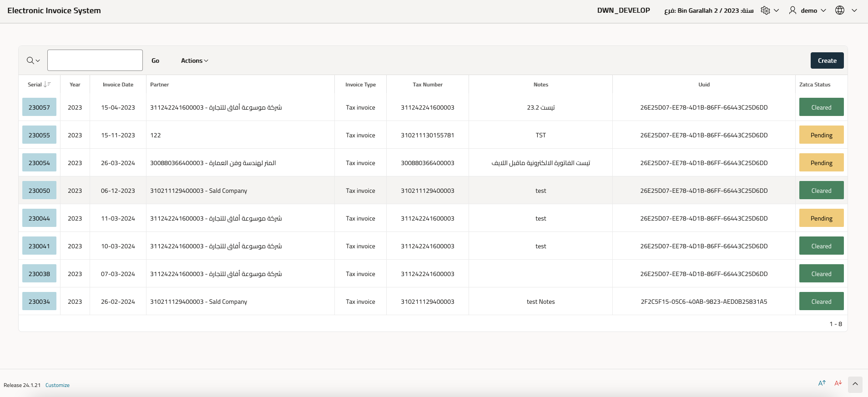Click Pending status for invoice 230044

821,218
